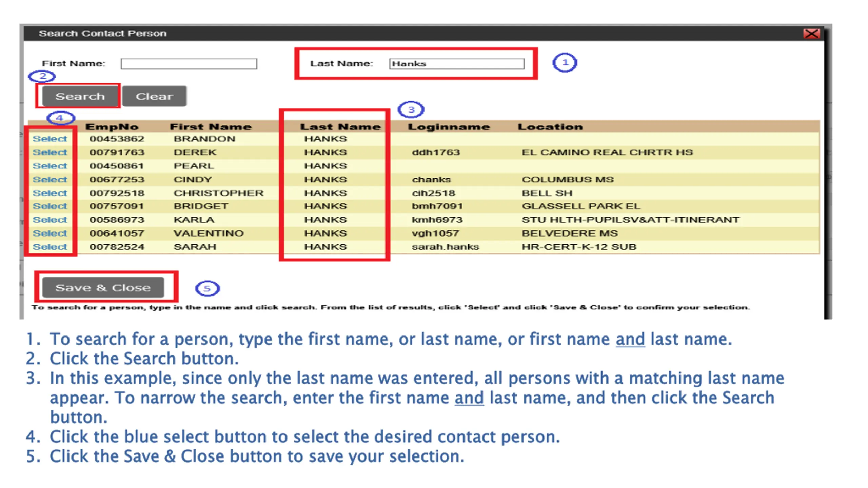The width and height of the screenshot is (868, 488).
Task: Focus the First Name input field
Action: (x=189, y=64)
